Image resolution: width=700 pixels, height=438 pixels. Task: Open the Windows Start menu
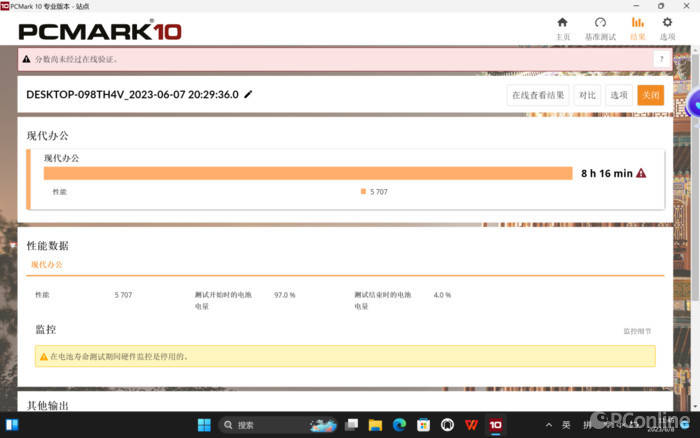[204, 425]
